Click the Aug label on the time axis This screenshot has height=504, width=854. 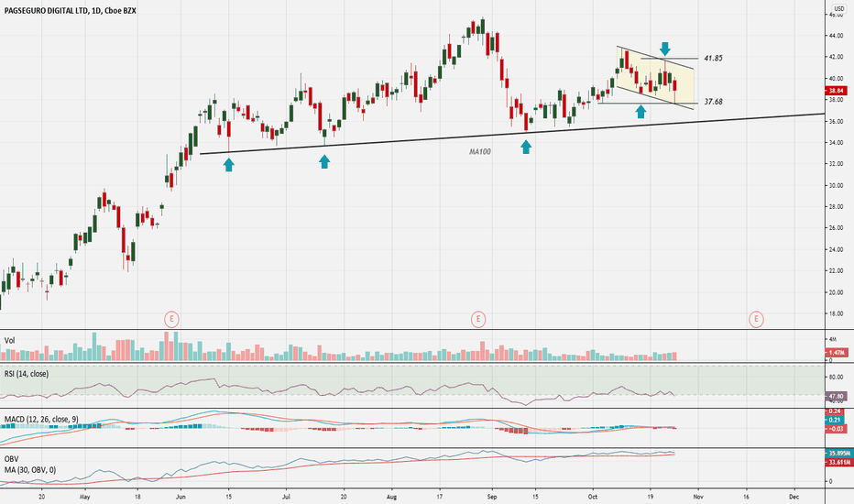[391, 497]
